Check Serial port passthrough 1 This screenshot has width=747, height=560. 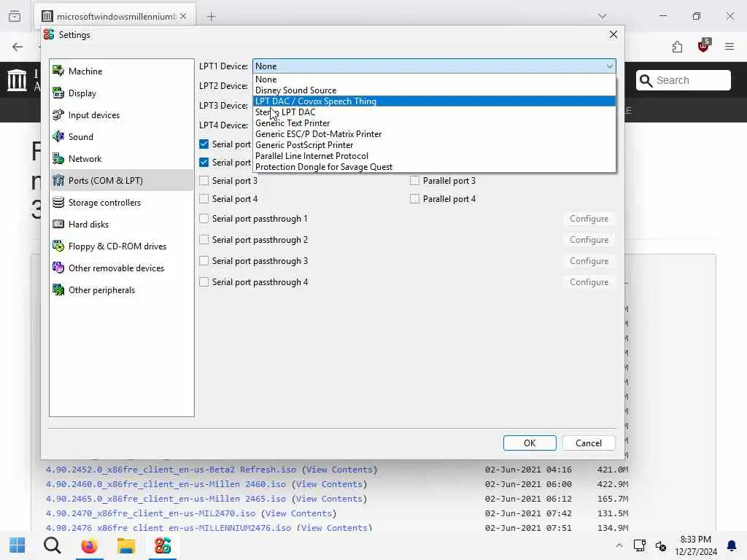click(204, 219)
